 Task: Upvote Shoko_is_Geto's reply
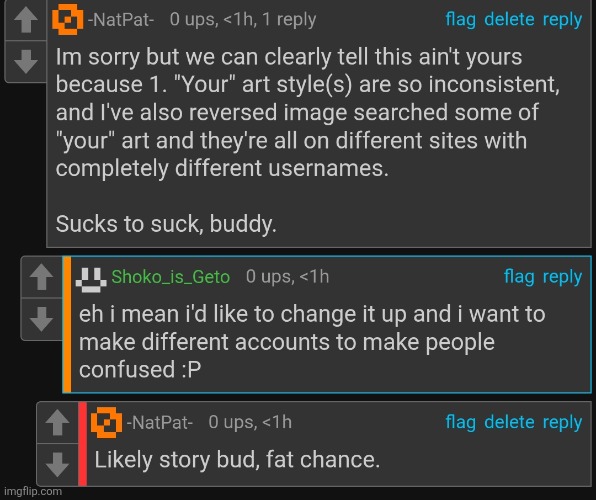[41, 277]
